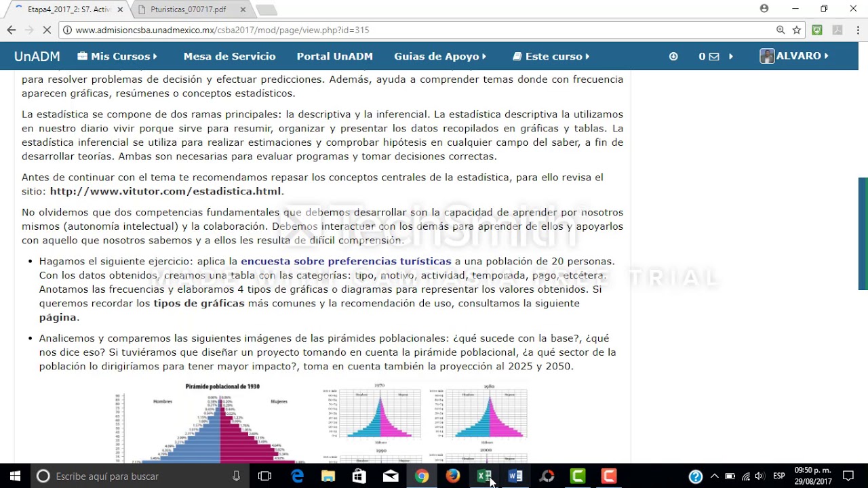Go to UnADM home brand link

[37, 56]
